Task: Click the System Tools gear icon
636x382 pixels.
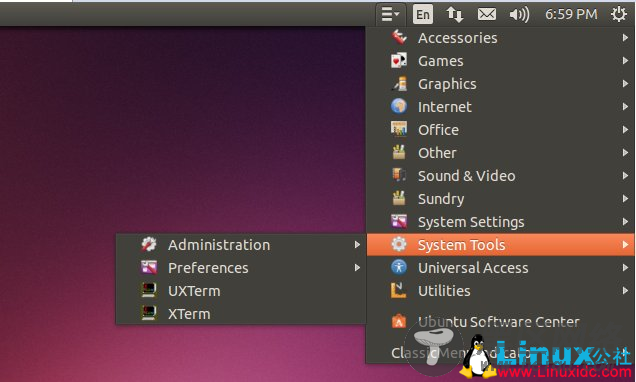Action: coord(399,245)
